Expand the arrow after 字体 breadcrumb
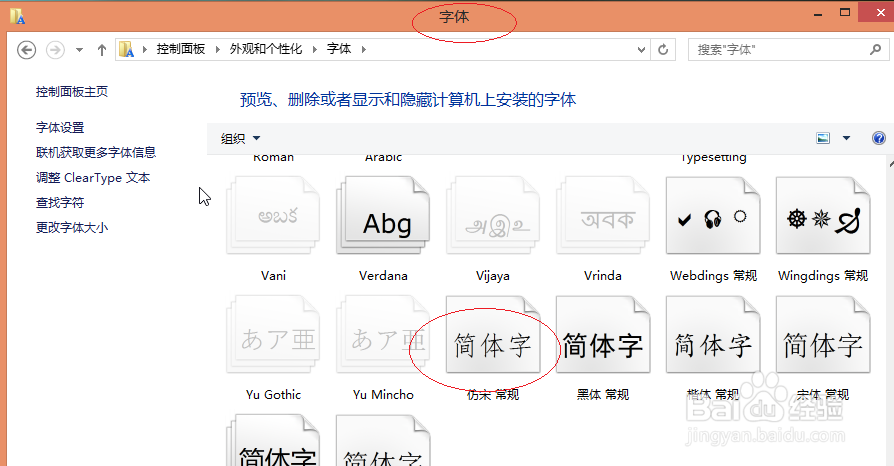Image resolution: width=894 pixels, height=466 pixels. (x=364, y=50)
